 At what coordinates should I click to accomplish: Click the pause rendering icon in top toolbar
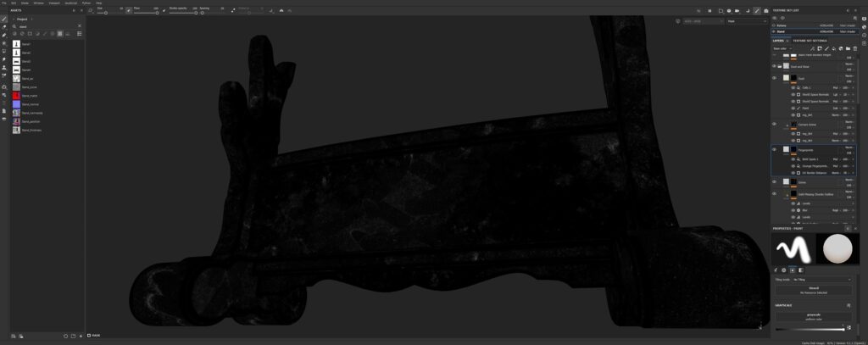709,10
